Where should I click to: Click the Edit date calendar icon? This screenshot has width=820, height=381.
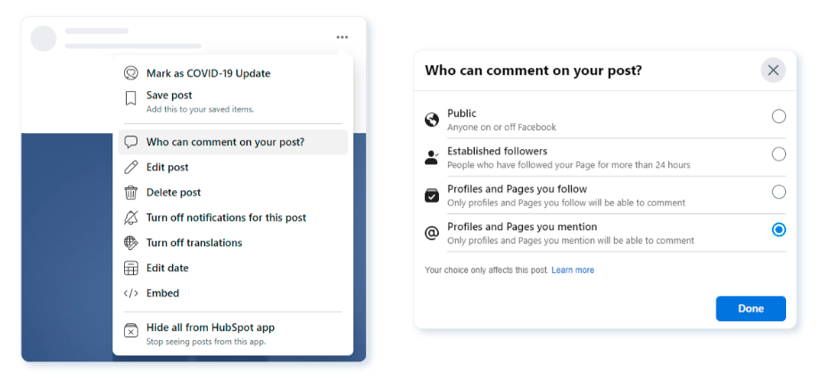(131, 268)
